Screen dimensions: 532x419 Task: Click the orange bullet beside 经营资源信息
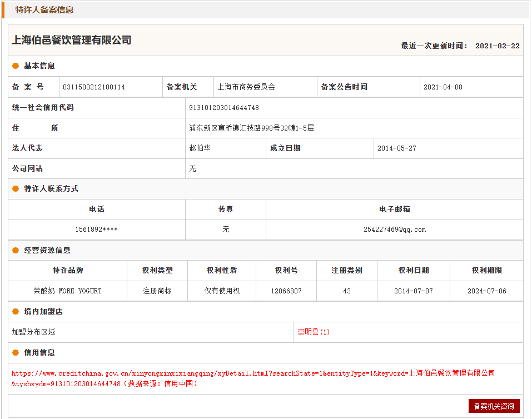pyautogui.click(x=16, y=251)
